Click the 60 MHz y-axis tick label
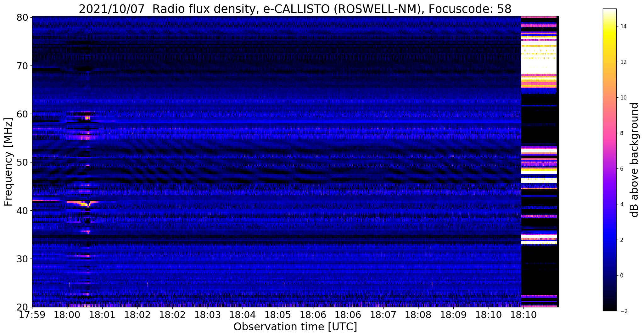Viewport: 644px width, 336px height. [22, 114]
